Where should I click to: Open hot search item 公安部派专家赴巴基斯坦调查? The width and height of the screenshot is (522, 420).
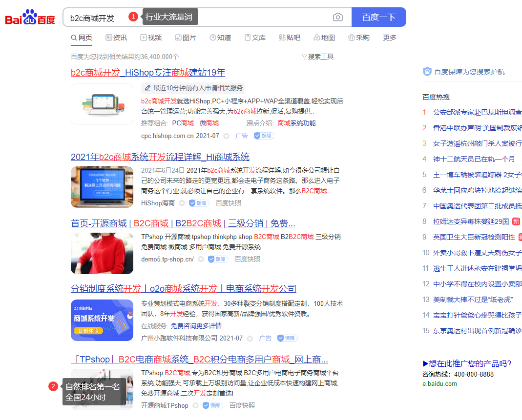click(x=477, y=112)
